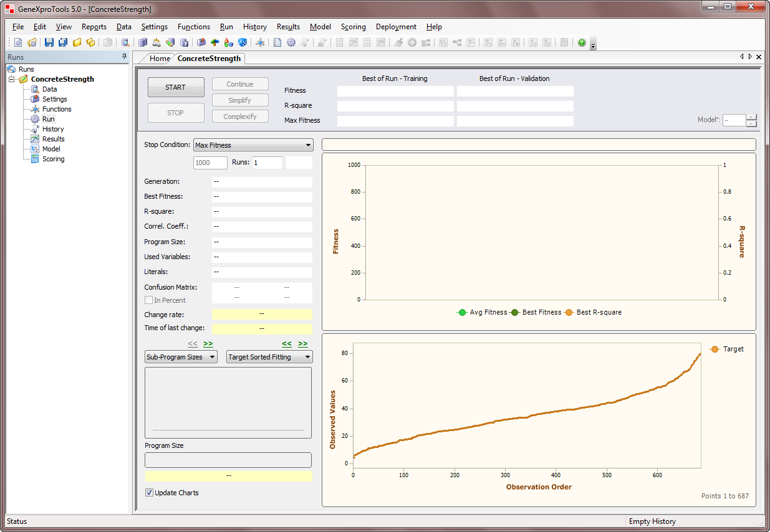Click the magnifier find icon in toolbar
The width and height of the screenshot is (770, 532).
[125, 42]
